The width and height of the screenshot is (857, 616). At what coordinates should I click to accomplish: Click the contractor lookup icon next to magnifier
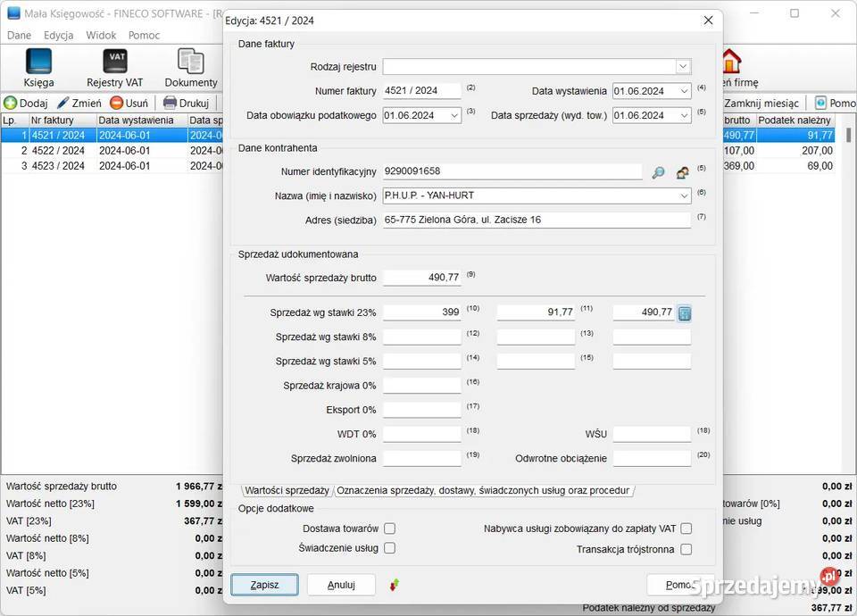pos(682,173)
